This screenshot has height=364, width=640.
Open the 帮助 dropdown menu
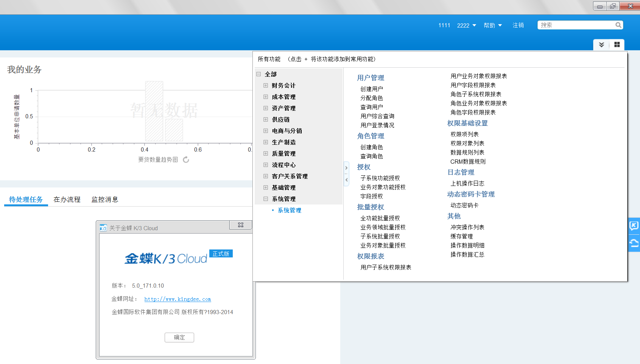[x=492, y=25]
